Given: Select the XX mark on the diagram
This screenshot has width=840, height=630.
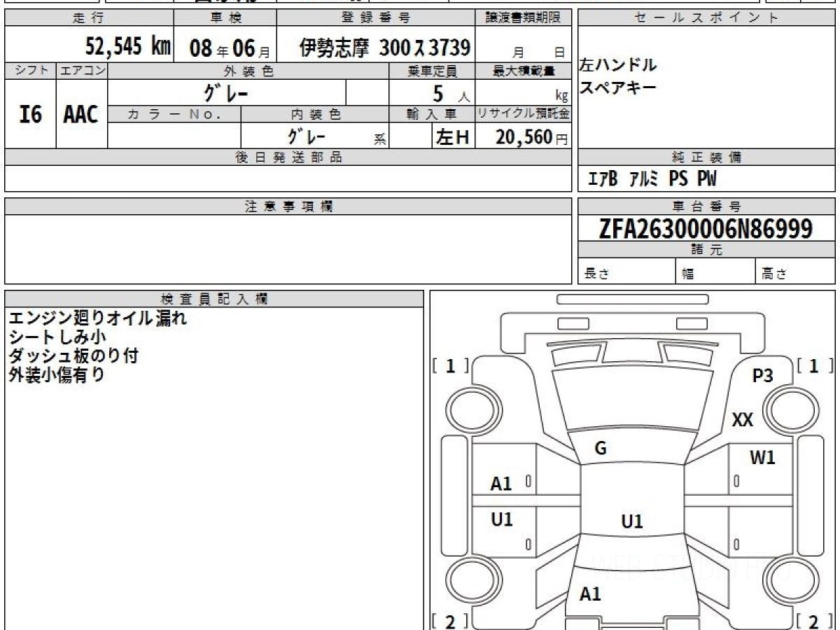Looking at the screenshot, I should (742, 420).
